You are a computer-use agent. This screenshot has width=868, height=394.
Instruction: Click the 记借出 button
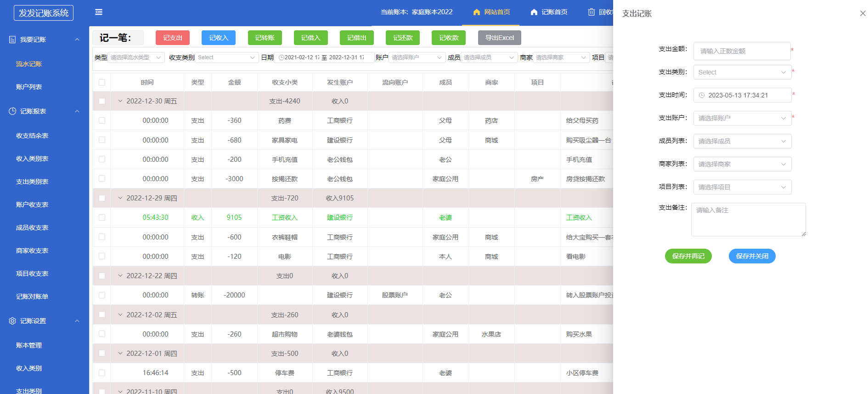coord(357,38)
